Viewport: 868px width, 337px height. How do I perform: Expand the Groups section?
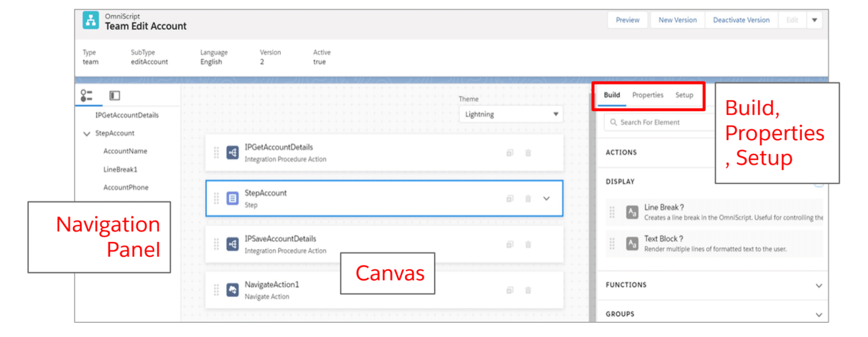point(818,314)
